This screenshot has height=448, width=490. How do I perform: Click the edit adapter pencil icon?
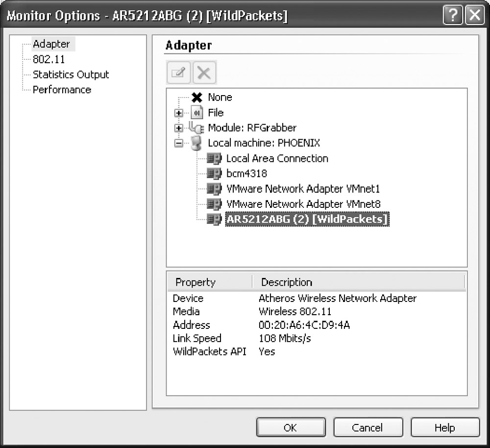pyautogui.click(x=178, y=73)
